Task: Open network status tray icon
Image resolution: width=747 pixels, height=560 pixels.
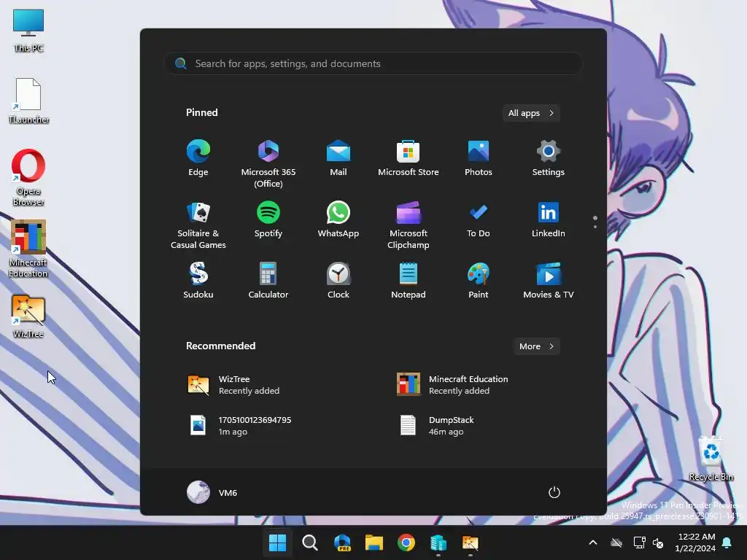Action: point(639,542)
